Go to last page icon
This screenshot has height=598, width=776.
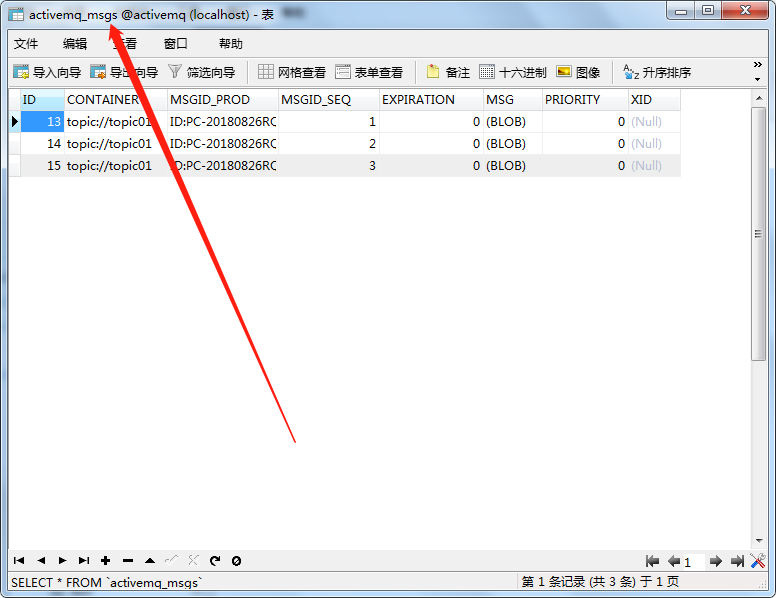pyautogui.click(x=737, y=561)
